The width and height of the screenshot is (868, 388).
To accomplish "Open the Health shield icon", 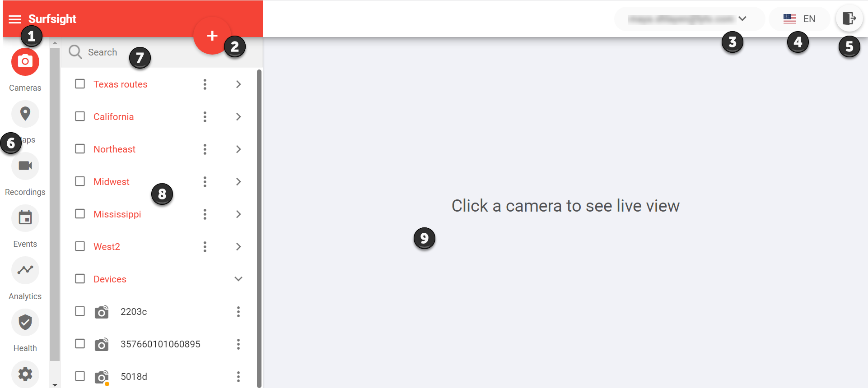I will point(25,322).
